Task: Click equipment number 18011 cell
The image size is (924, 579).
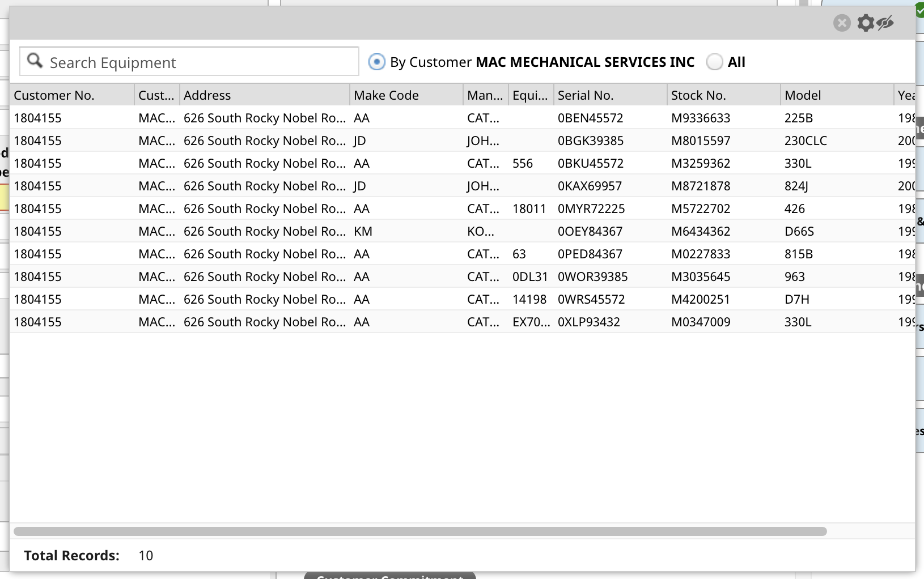Action: tap(529, 208)
